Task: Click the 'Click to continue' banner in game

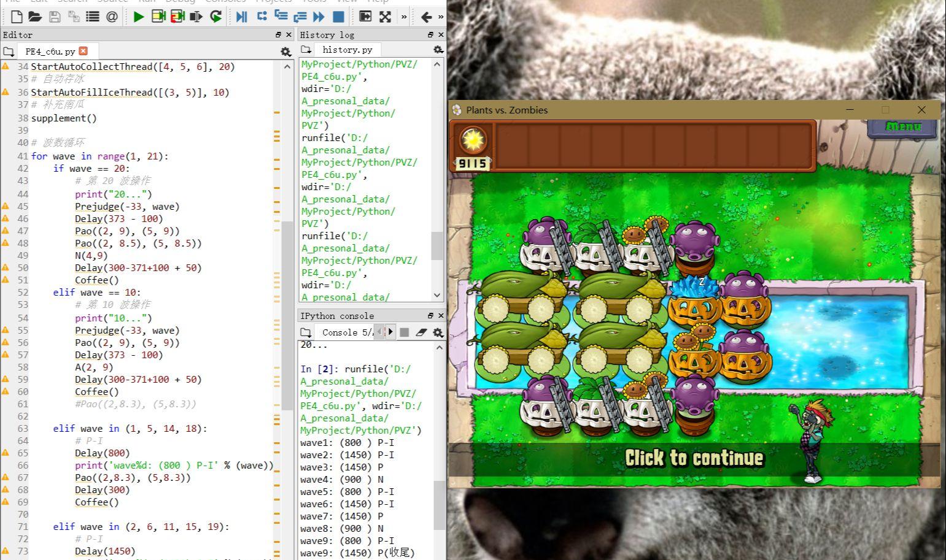Action: point(694,458)
